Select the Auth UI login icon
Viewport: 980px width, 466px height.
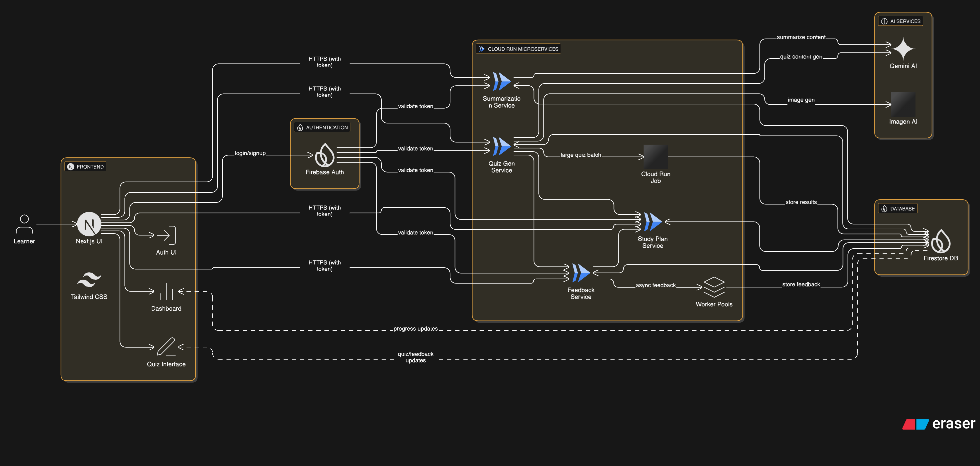pos(166,235)
